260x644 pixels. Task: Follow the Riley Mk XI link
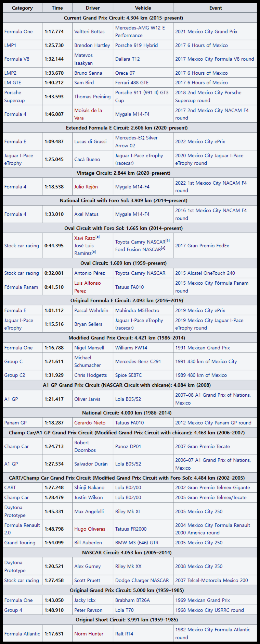(x=127, y=511)
